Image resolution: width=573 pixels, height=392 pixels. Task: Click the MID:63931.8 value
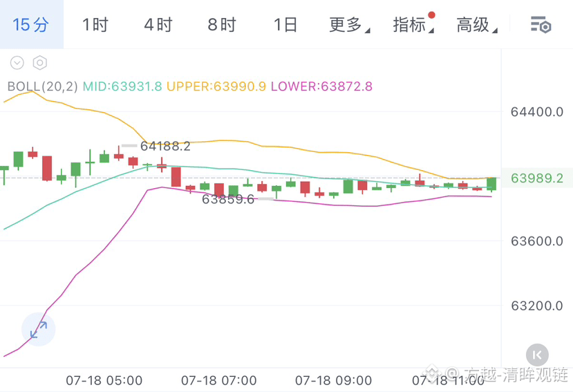click(122, 86)
